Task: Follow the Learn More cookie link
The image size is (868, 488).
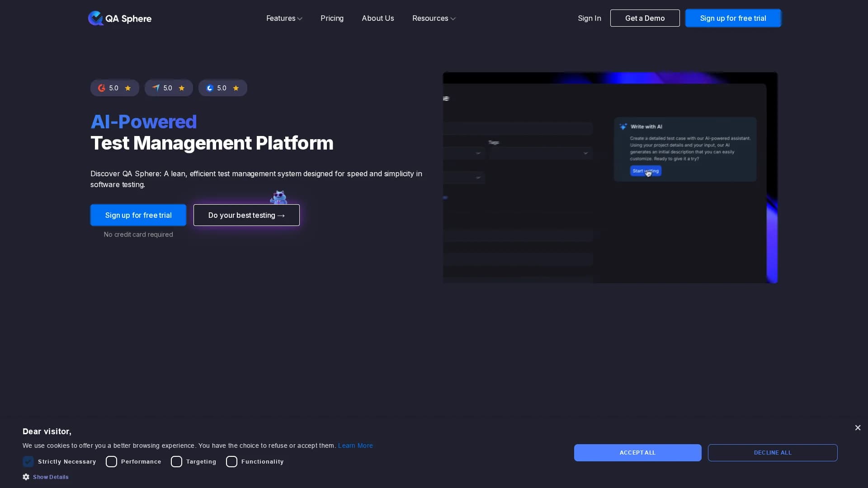Action: click(x=355, y=446)
